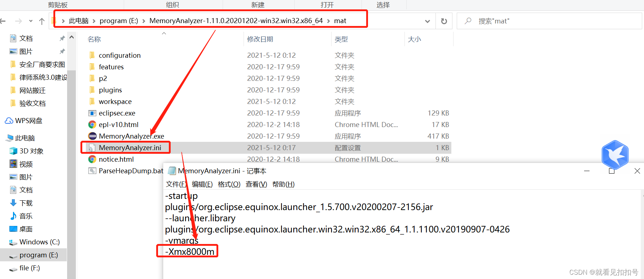The height and width of the screenshot is (279, 644).
Task: Select Windows (C:) drive
Action: 35,242
